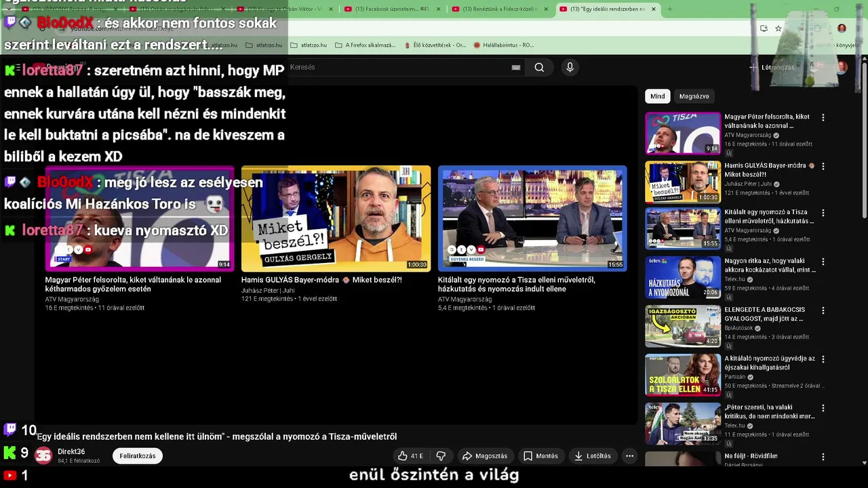Click the video title Egy ideális rendszerben
The height and width of the screenshot is (488, 868).
tap(217, 436)
